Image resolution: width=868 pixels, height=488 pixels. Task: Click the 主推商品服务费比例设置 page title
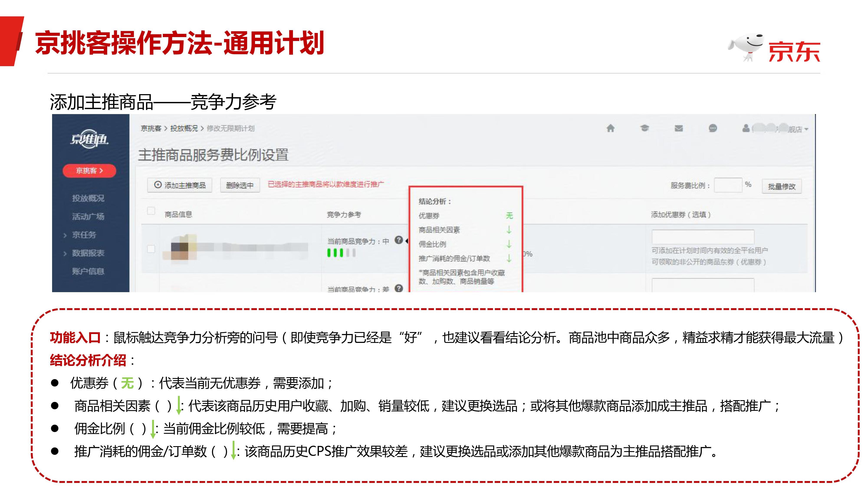[213, 155]
